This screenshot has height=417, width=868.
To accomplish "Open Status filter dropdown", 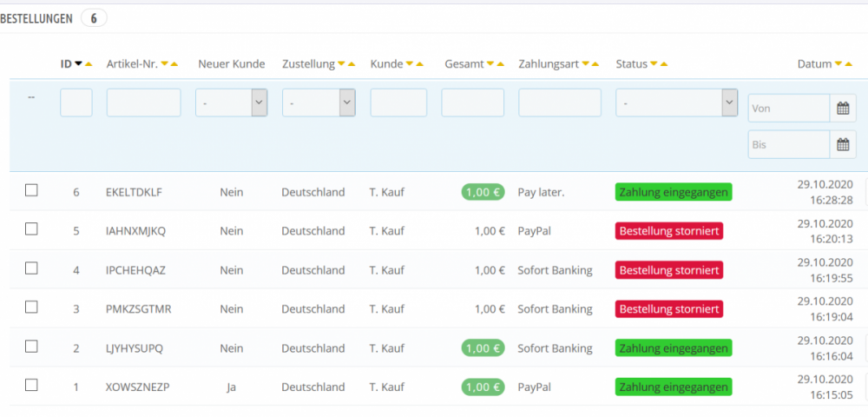I will point(676,103).
